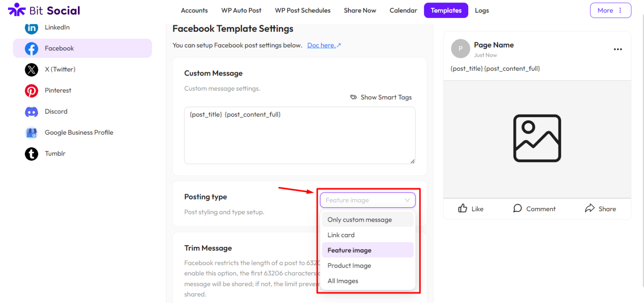This screenshot has height=303, width=644.
Task: Collapse dropdown with the chevron arrow
Action: (407, 200)
